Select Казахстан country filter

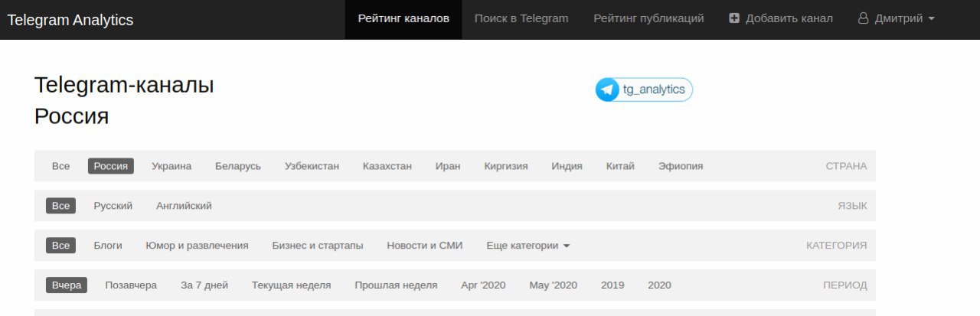coord(387,166)
